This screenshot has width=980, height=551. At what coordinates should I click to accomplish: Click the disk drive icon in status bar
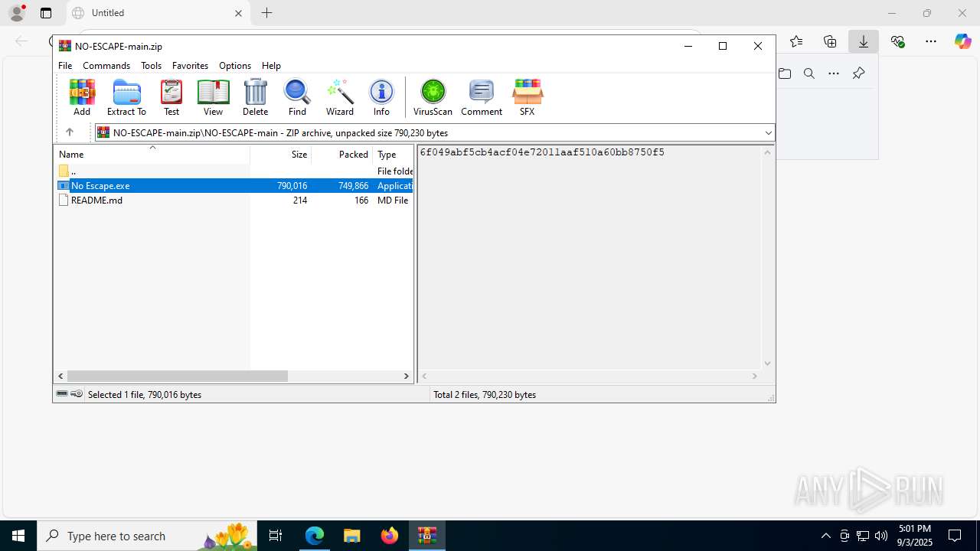click(x=62, y=394)
